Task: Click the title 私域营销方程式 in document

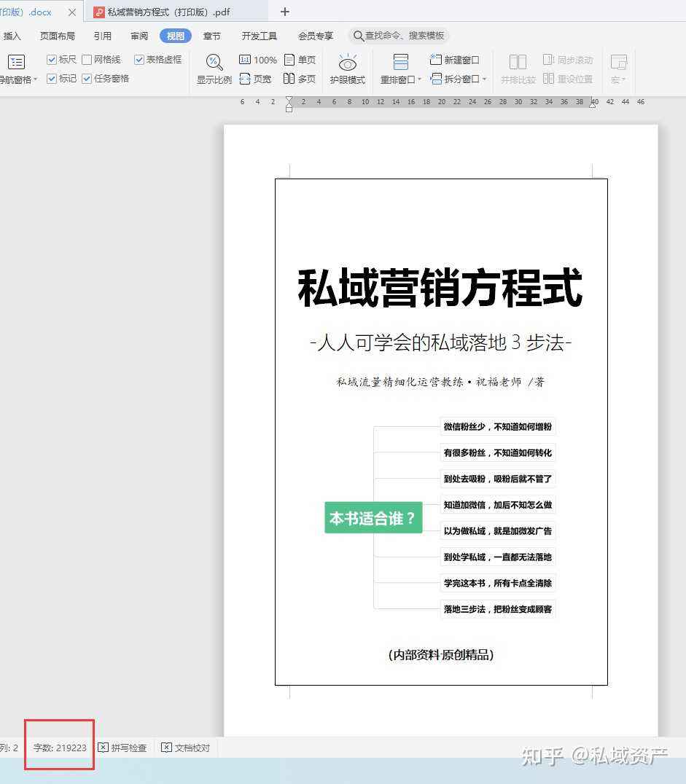Action: (x=440, y=288)
